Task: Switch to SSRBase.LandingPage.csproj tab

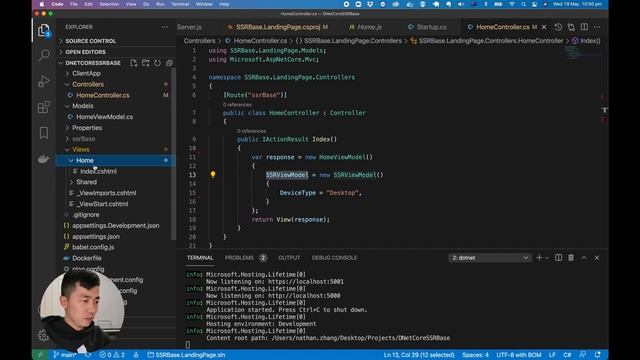Action: (x=278, y=27)
